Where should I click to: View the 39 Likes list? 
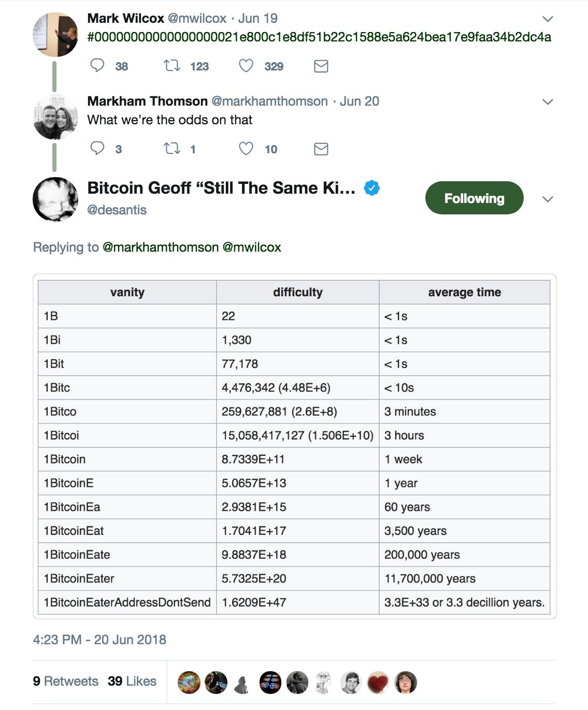coord(132,681)
